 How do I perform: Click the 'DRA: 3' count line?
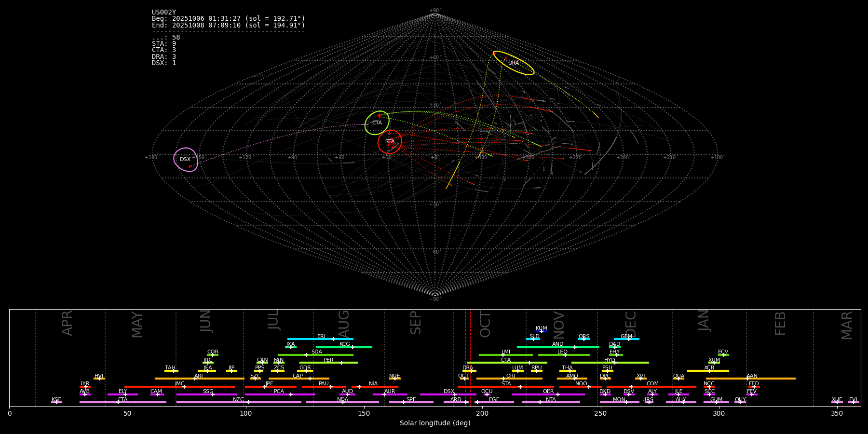coord(164,57)
